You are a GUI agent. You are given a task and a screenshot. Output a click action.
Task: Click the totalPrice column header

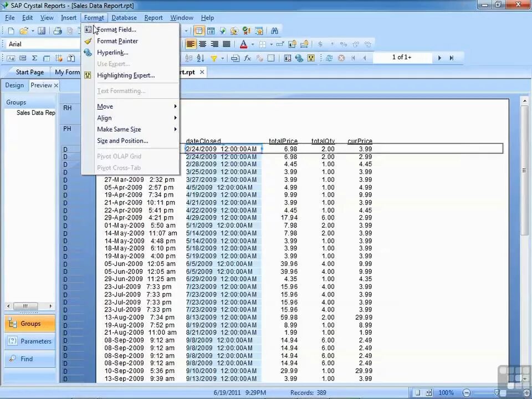283,141
